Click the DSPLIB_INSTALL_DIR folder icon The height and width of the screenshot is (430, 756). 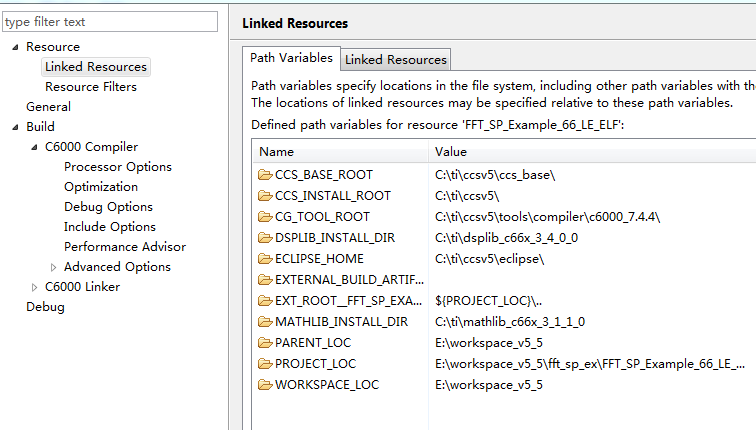pos(265,238)
